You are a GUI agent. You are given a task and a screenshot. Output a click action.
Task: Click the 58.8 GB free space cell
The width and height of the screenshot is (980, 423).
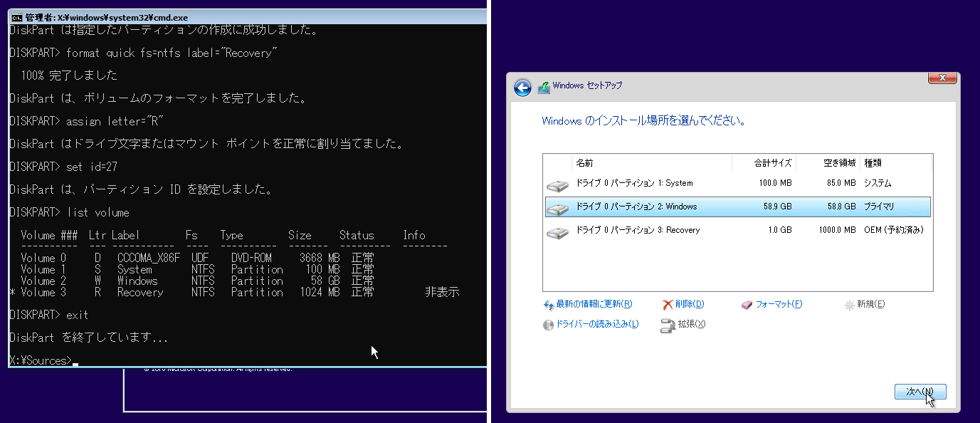pyautogui.click(x=841, y=207)
